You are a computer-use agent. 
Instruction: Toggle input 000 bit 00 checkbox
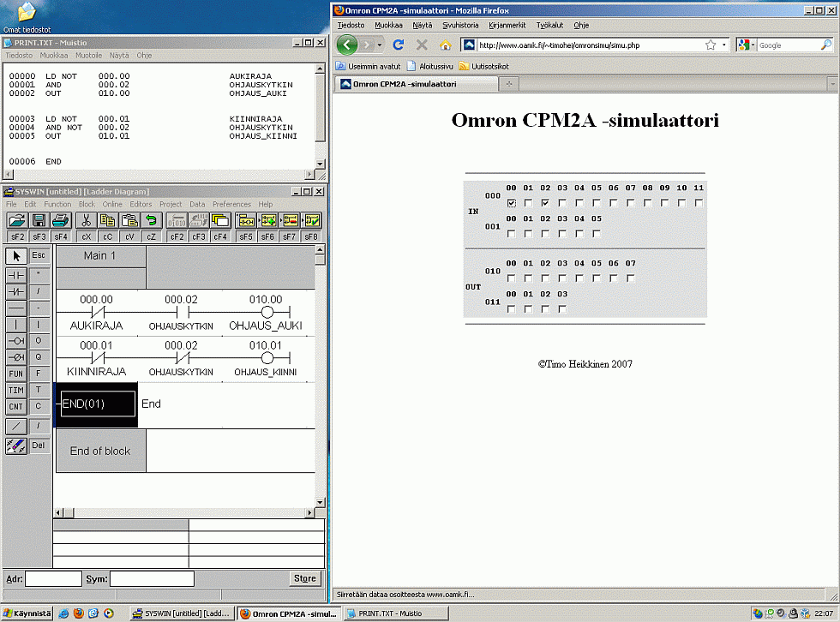point(512,203)
